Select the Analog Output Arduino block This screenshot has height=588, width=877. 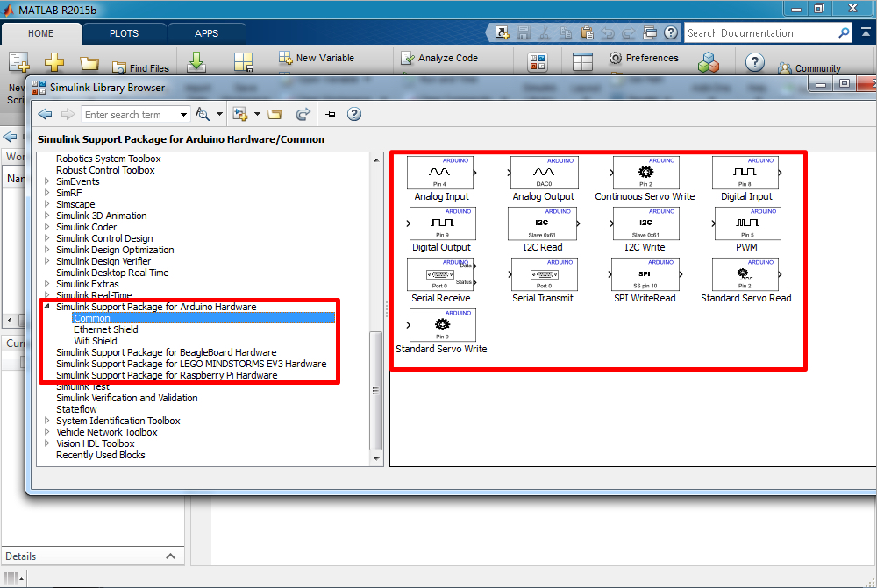click(x=544, y=173)
